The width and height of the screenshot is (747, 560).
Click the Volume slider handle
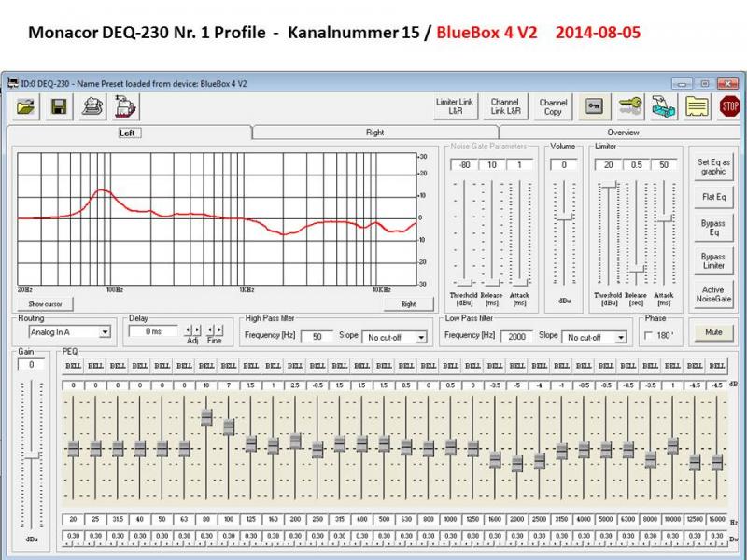point(565,217)
